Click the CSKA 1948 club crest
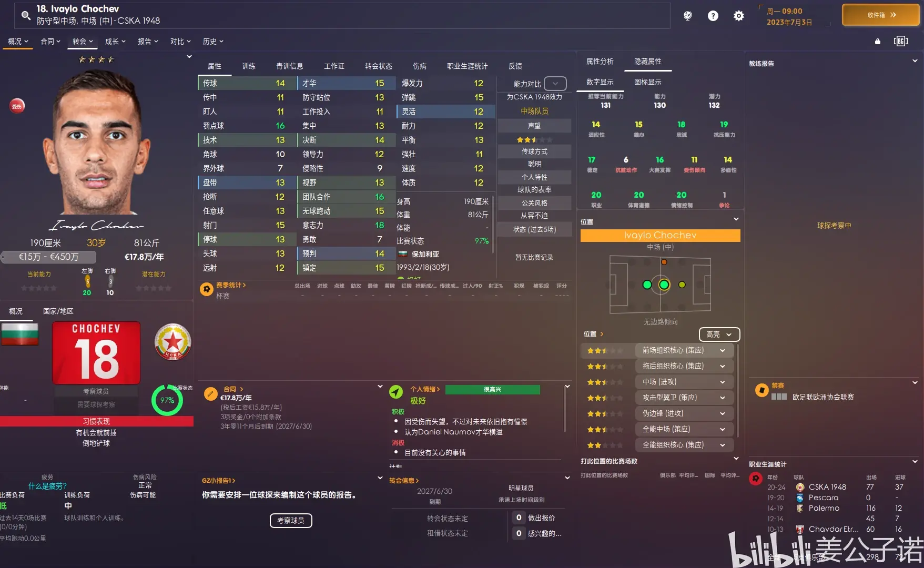 (x=172, y=342)
